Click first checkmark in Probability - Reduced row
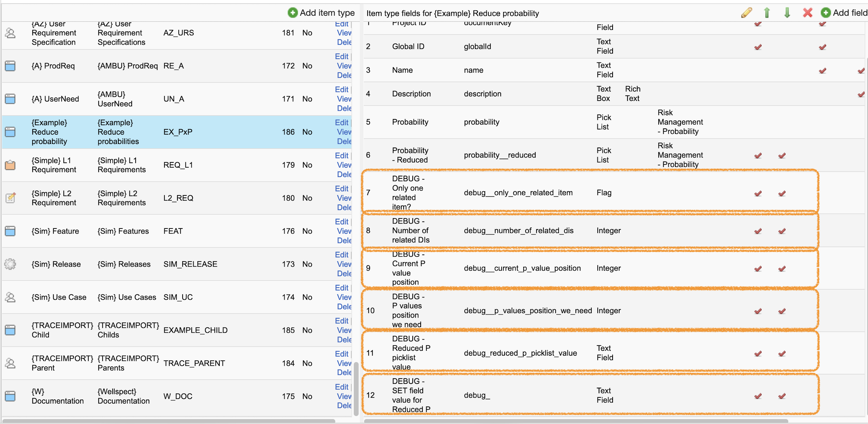 click(758, 155)
